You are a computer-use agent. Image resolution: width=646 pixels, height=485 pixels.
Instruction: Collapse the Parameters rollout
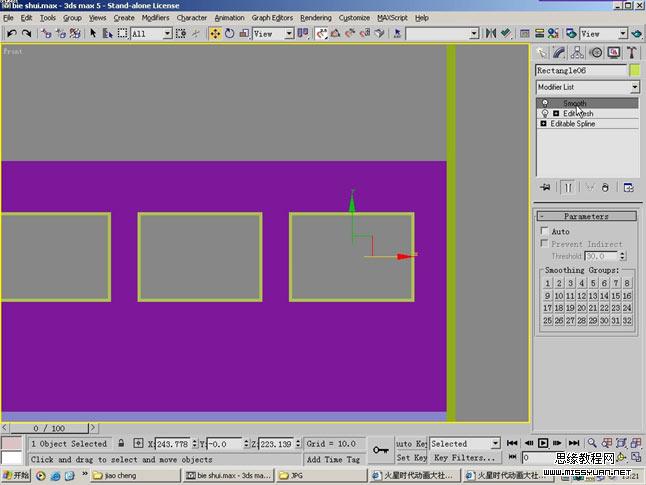coord(586,216)
